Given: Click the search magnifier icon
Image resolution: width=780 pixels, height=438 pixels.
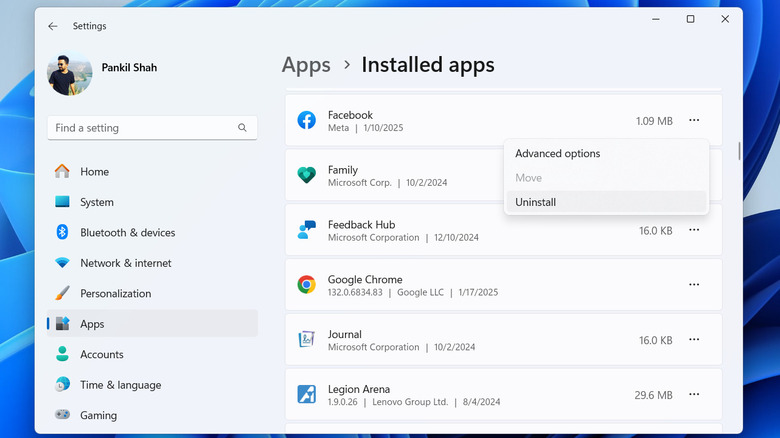Looking at the screenshot, I should pos(242,128).
